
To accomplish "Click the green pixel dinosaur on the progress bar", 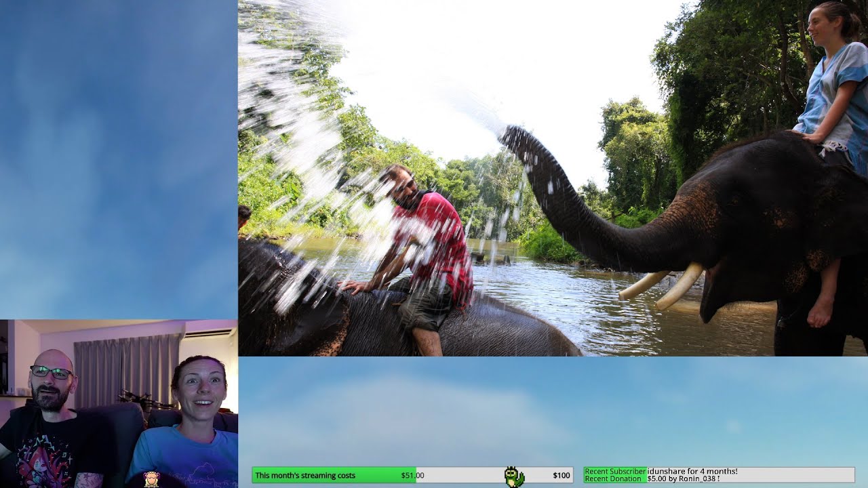I will pyautogui.click(x=514, y=476).
